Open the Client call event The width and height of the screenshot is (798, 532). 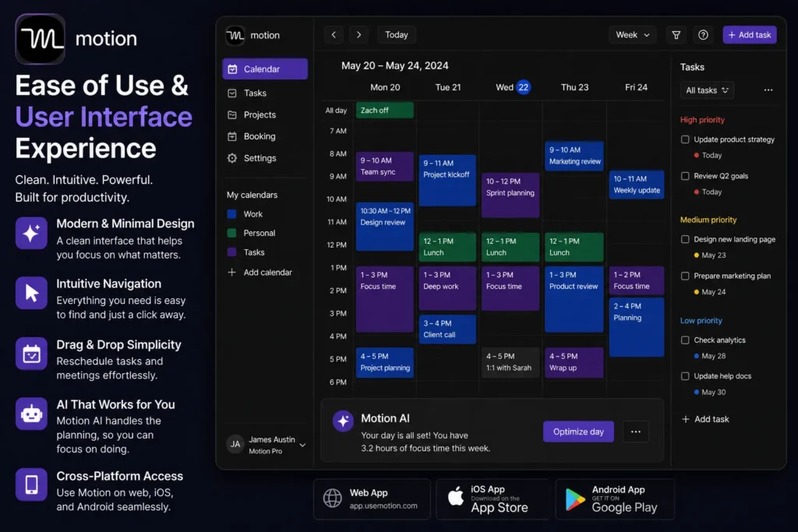447,329
